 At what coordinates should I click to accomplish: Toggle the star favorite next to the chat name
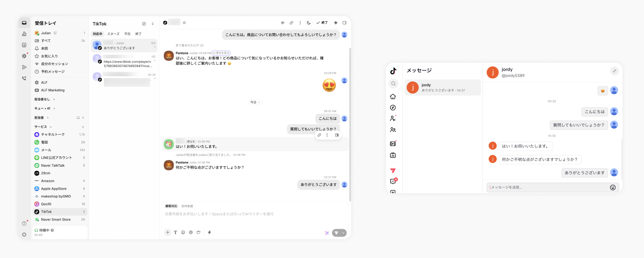pyautogui.click(x=184, y=23)
